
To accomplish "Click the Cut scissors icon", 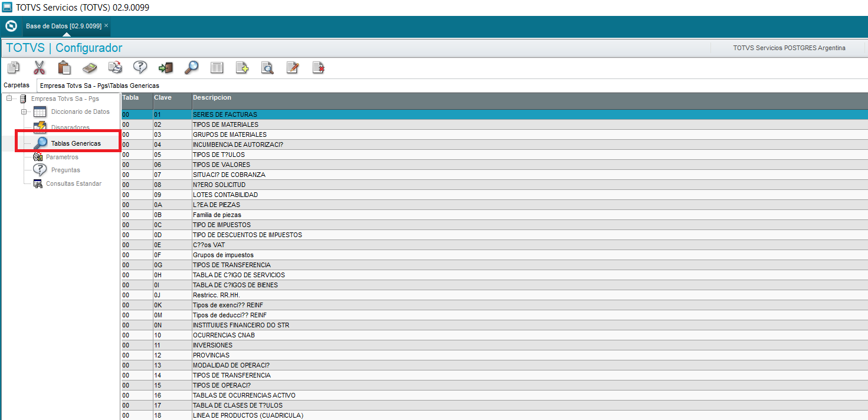I will pyautogui.click(x=39, y=68).
